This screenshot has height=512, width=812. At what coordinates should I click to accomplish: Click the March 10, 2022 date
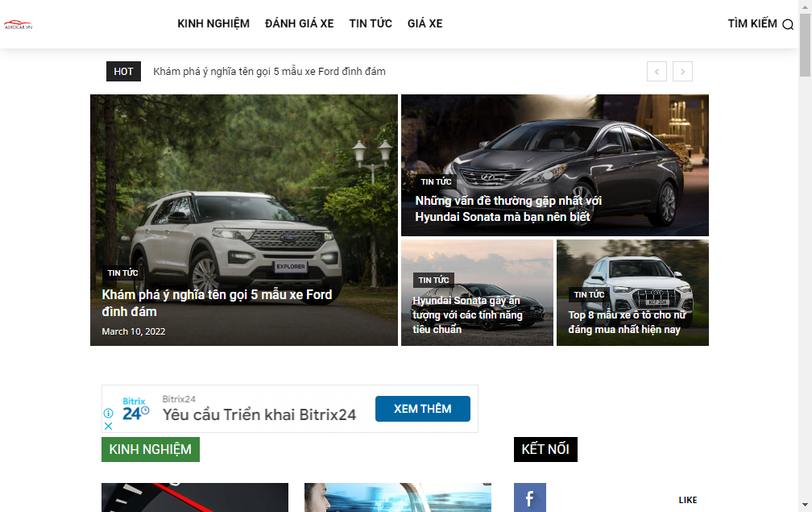pyautogui.click(x=134, y=331)
